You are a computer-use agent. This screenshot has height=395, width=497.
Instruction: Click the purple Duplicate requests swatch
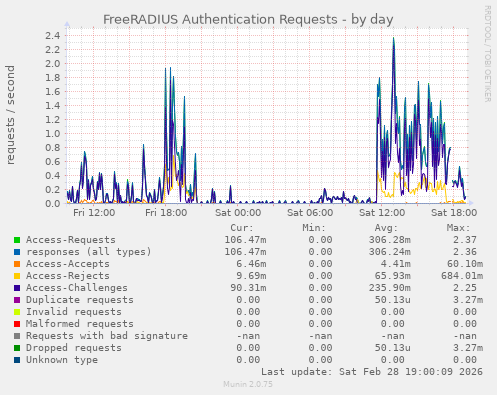tap(17, 300)
